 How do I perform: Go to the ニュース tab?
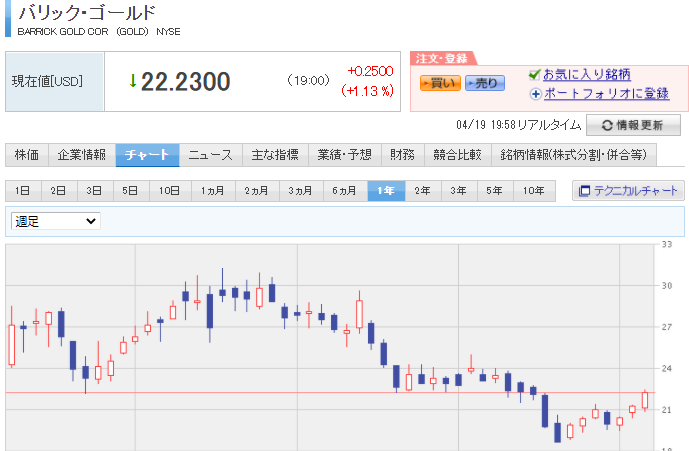210,155
